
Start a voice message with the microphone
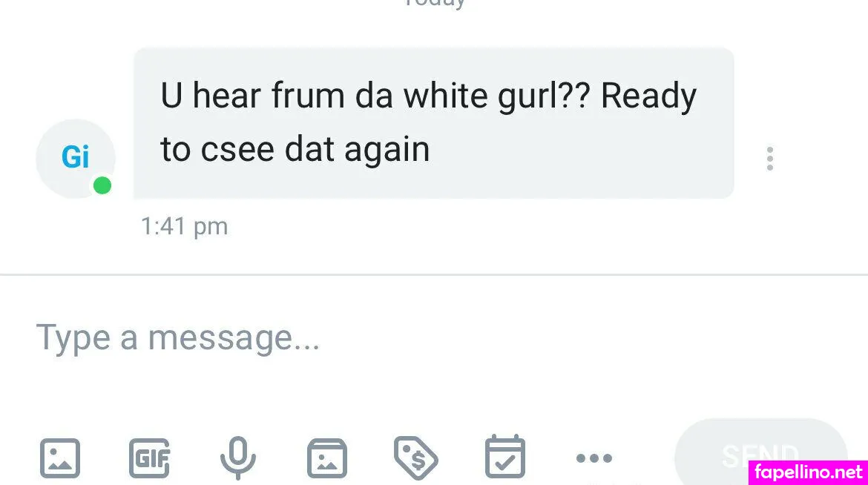click(238, 458)
